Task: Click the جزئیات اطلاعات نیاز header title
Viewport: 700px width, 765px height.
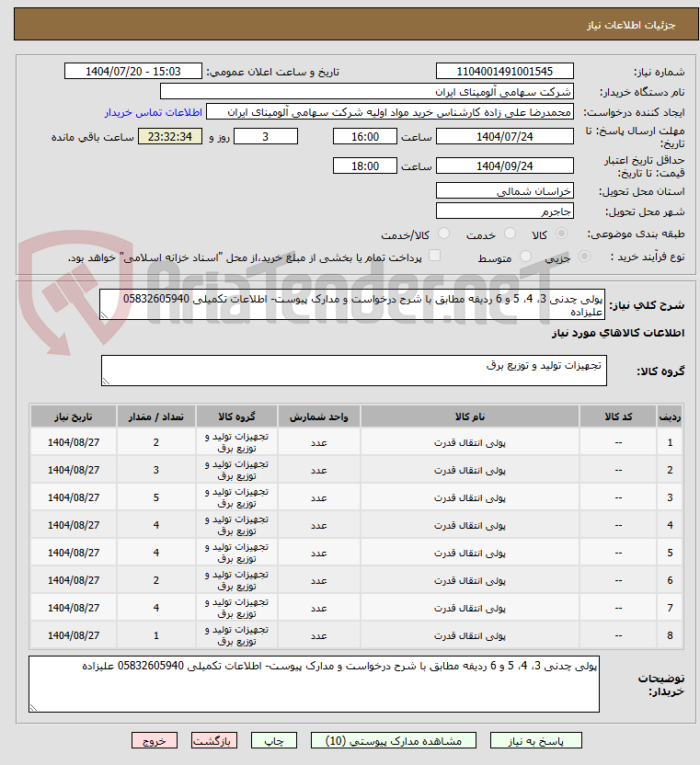Action: point(631,25)
